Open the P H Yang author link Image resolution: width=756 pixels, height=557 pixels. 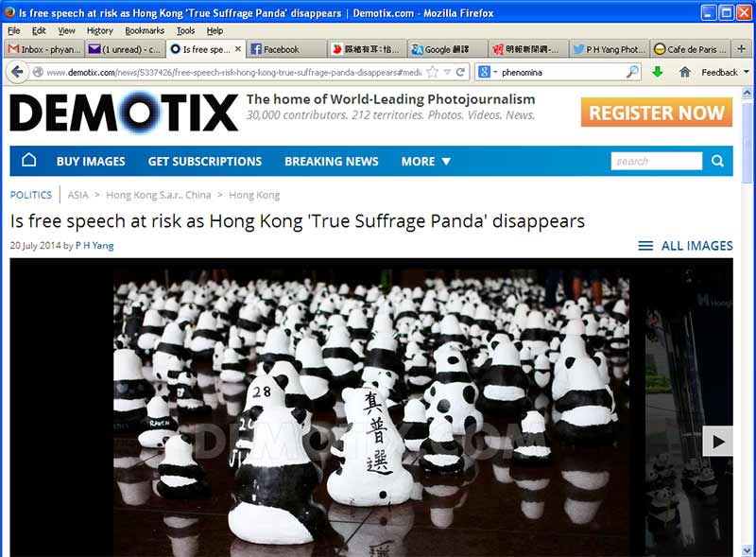tap(94, 246)
